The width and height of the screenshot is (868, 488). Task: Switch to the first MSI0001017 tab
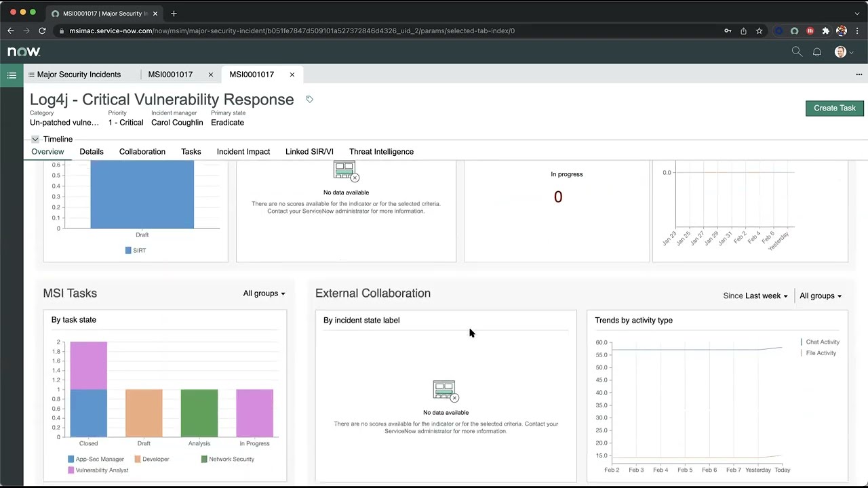pyautogui.click(x=170, y=75)
